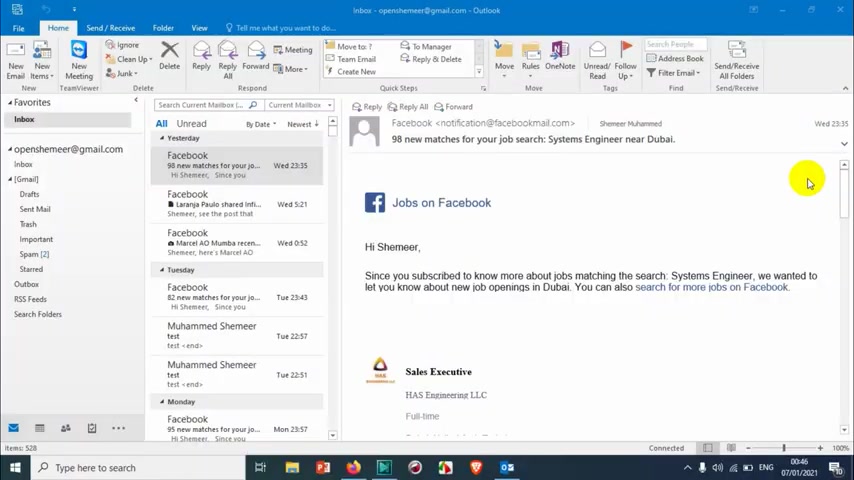Click Create New quick step

click(x=351, y=71)
